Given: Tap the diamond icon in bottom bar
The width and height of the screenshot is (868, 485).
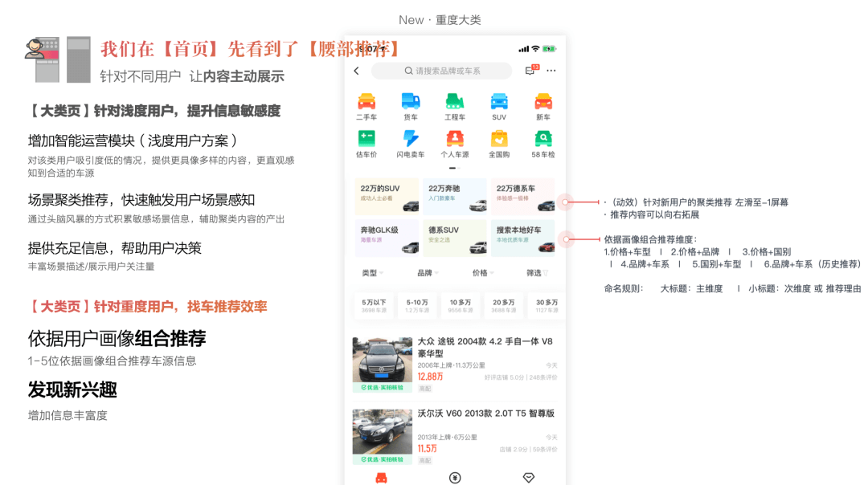Looking at the screenshot, I should [x=529, y=478].
